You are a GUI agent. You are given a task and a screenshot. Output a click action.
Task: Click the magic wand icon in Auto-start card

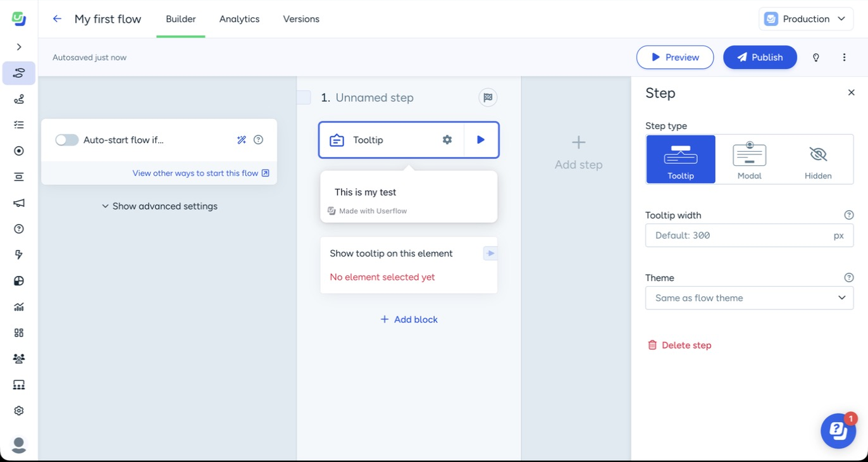242,140
